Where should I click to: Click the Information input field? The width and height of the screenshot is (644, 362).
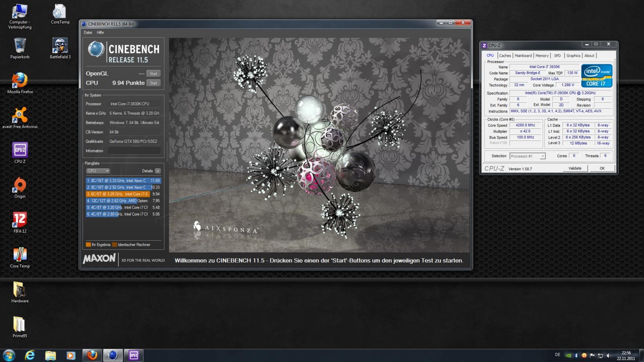click(134, 151)
